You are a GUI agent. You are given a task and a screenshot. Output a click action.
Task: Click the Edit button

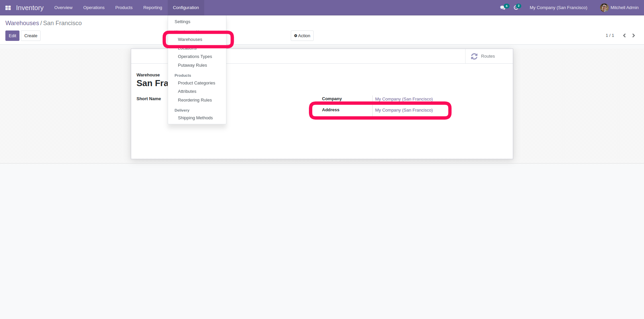(12, 36)
